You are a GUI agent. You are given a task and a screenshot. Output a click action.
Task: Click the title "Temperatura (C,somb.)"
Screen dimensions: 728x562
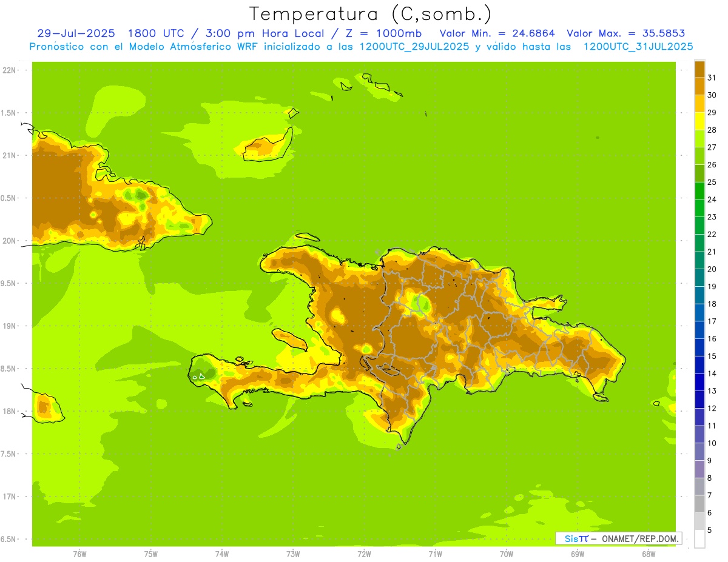[x=371, y=14]
